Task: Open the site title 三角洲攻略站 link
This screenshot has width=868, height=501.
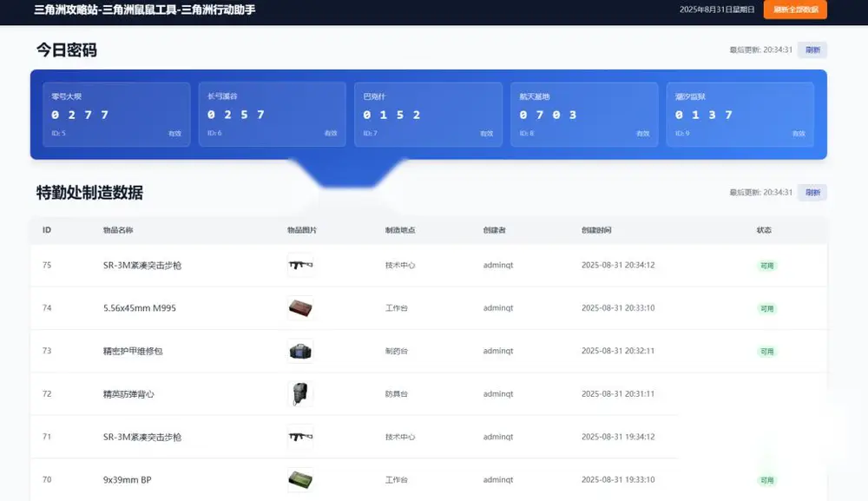Action: (x=144, y=10)
